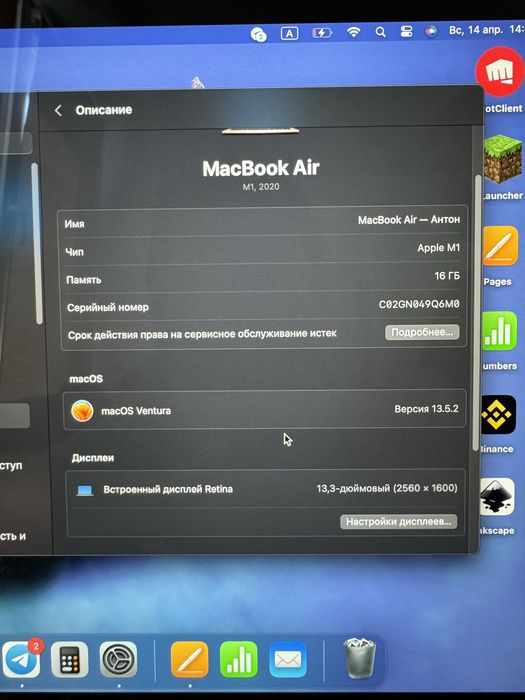This screenshot has height=700, width=525.
Task: Click the date Вс, 14 апр. in menu bar
Action: point(476,30)
